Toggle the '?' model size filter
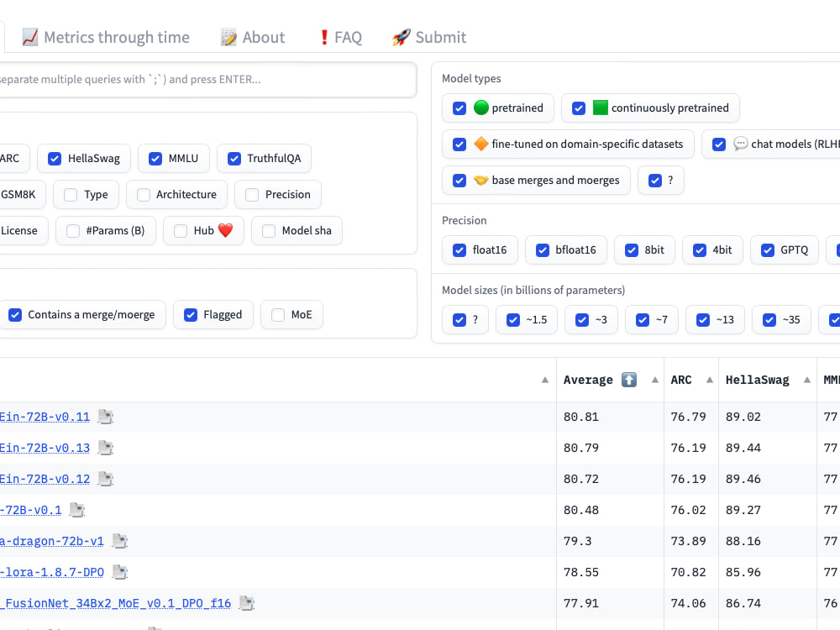The image size is (840, 630). point(459,320)
